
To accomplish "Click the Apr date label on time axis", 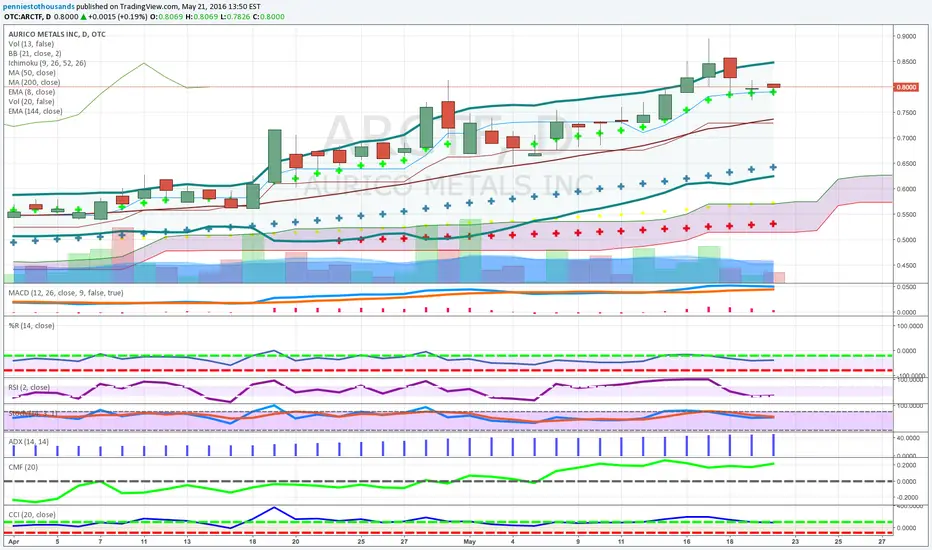I will pos(13,542).
